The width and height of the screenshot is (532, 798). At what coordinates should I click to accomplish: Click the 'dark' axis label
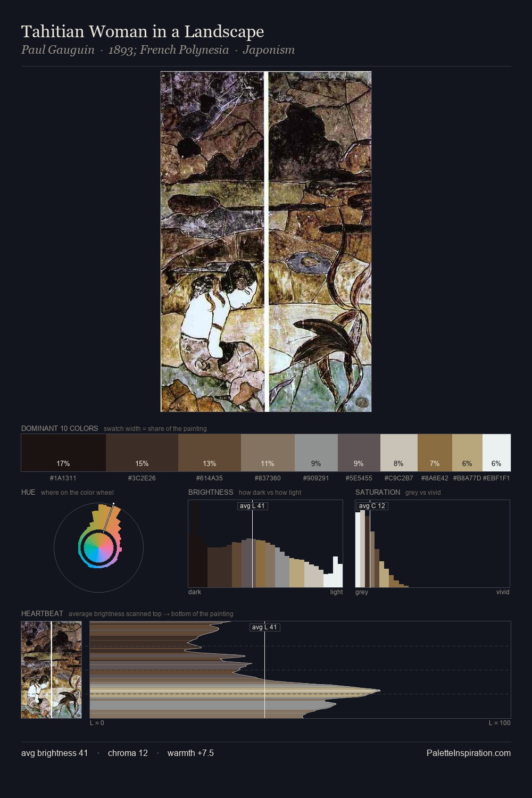(195, 592)
